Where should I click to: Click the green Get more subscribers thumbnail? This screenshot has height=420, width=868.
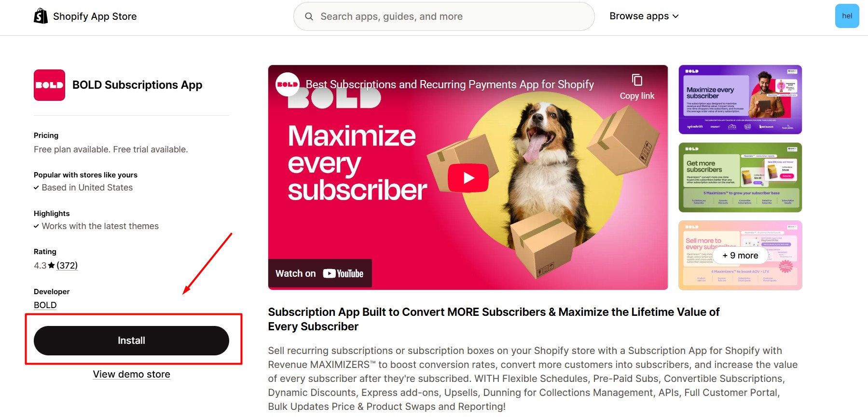740,177
